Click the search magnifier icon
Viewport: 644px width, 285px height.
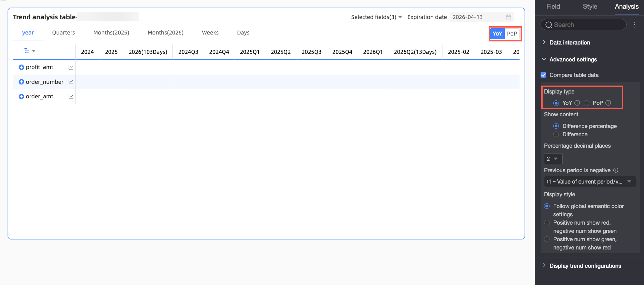pyautogui.click(x=549, y=25)
